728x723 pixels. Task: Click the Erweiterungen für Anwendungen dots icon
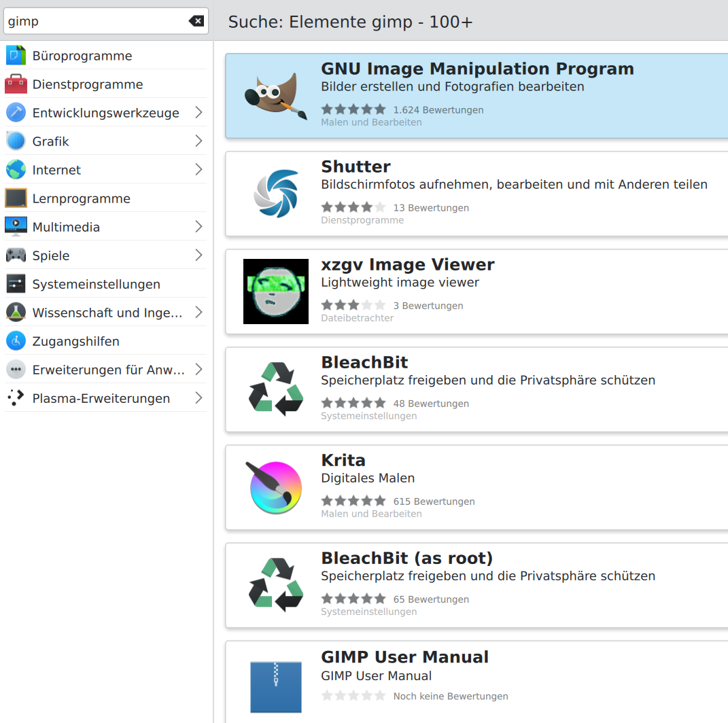click(x=16, y=370)
